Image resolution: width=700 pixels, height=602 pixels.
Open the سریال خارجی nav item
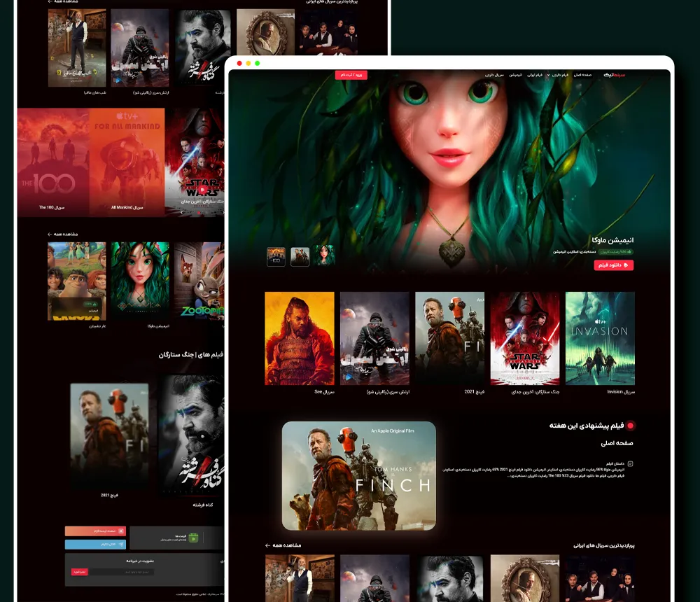[494, 75]
